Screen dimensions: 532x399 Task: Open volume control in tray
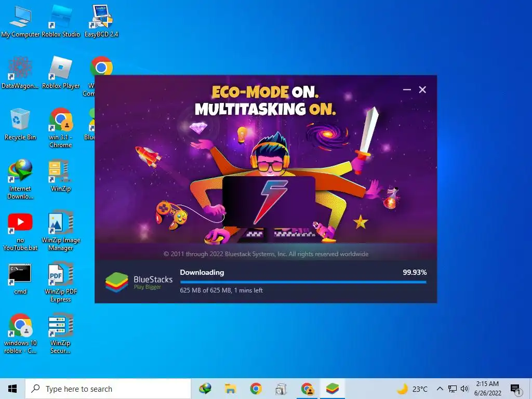click(464, 389)
